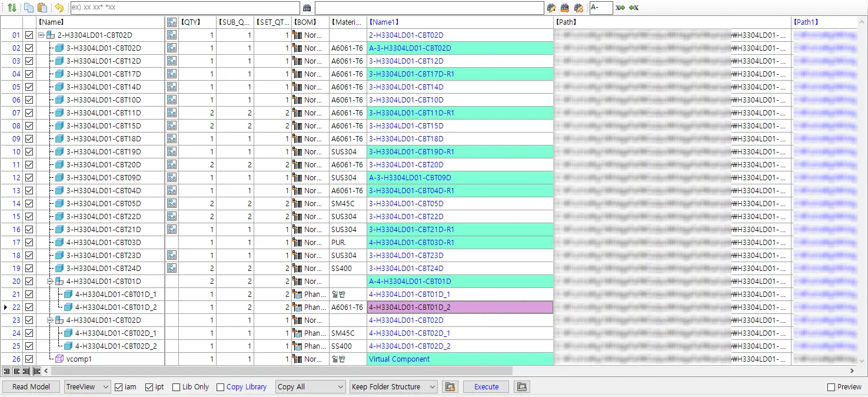Select the Name1 cell 4-H3304LD01-CBT01D_2
This screenshot has height=397, width=868.
pyautogui.click(x=460, y=307)
